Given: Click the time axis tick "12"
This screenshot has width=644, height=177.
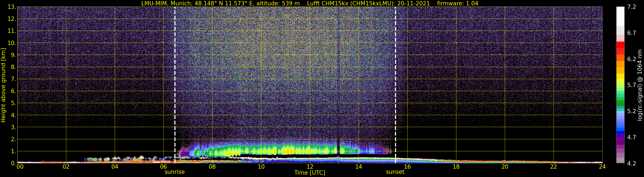Looking at the screenshot, I should [310, 167].
